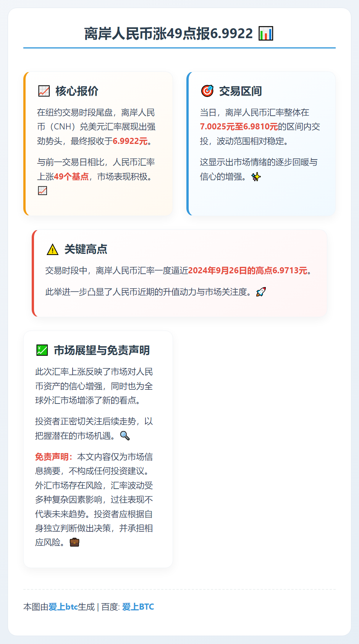This screenshot has height=644, width=359.
Task: Click the title 离岸人民币涨49点报6.9922
Action: pyautogui.click(x=168, y=34)
